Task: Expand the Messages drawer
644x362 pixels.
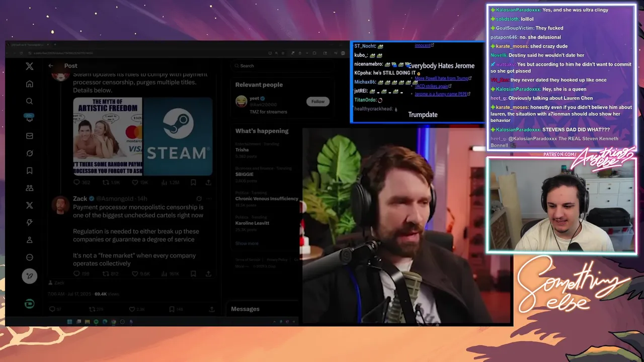Action: tap(264, 309)
